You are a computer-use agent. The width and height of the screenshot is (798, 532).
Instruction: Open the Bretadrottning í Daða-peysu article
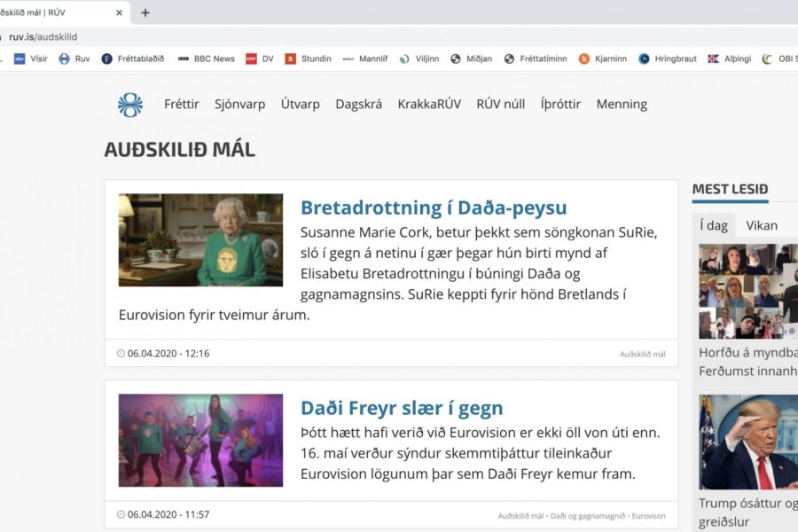434,207
